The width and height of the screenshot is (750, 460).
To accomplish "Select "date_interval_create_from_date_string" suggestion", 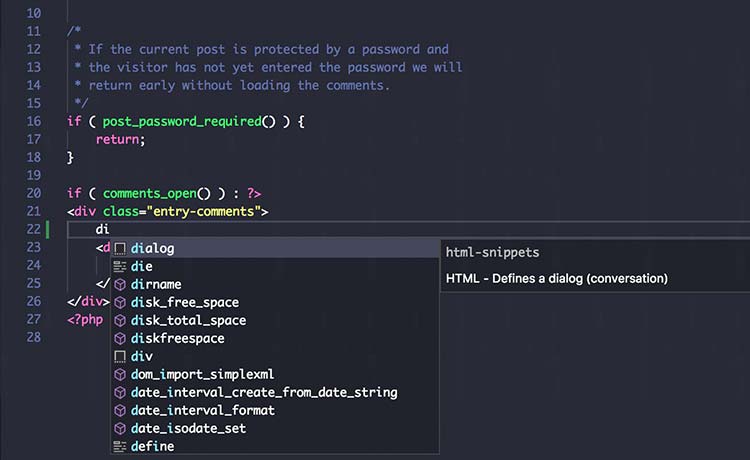I will coord(264,392).
